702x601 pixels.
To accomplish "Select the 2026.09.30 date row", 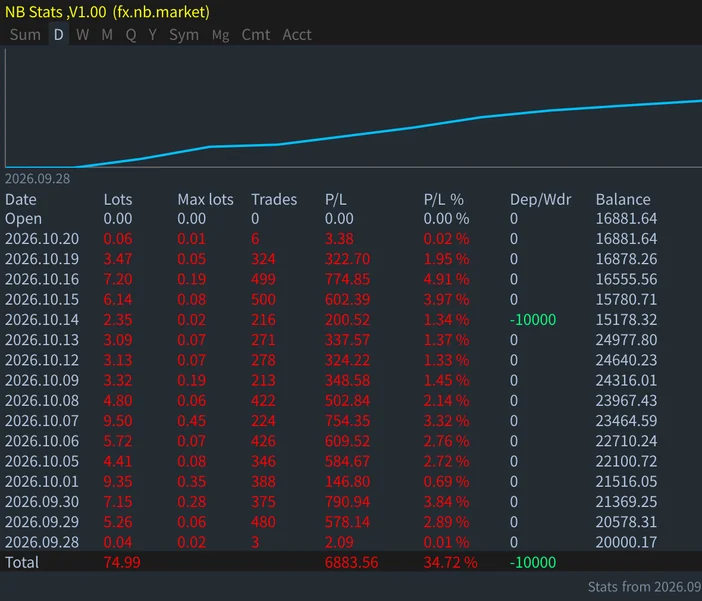I will 42,502.
